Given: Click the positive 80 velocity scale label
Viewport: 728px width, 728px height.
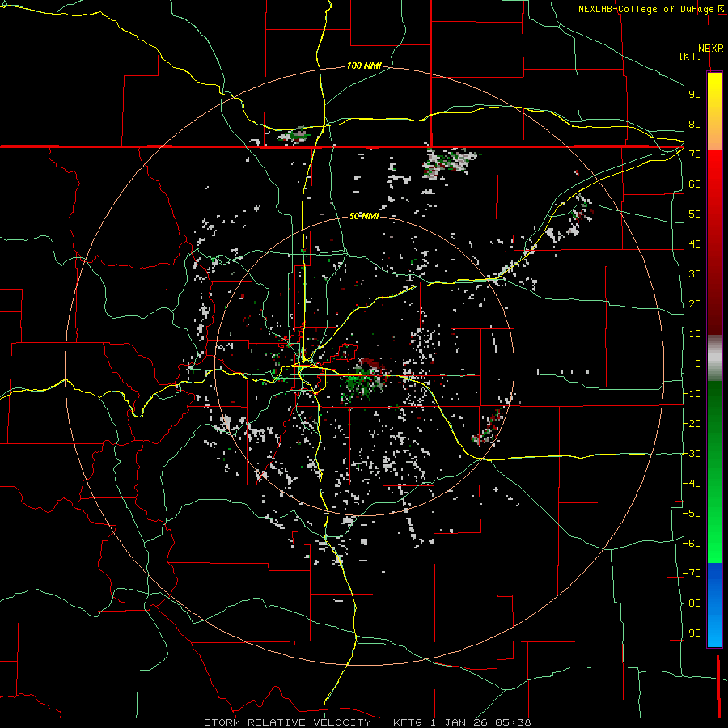Looking at the screenshot, I should click(x=695, y=124).
